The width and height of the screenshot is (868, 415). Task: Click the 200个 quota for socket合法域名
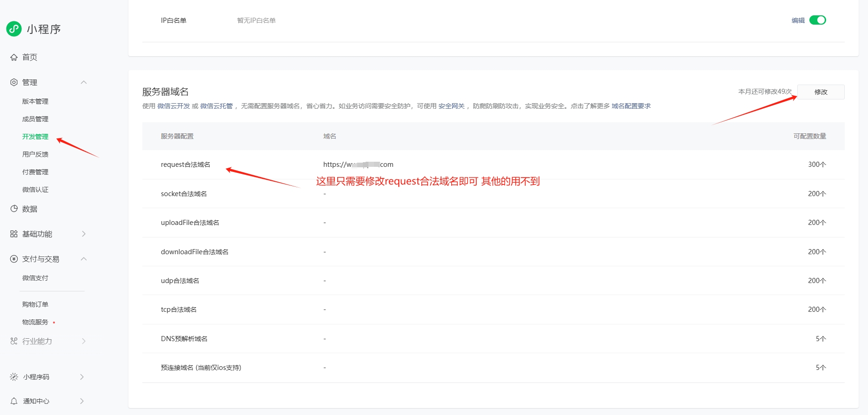pos(817,194)
